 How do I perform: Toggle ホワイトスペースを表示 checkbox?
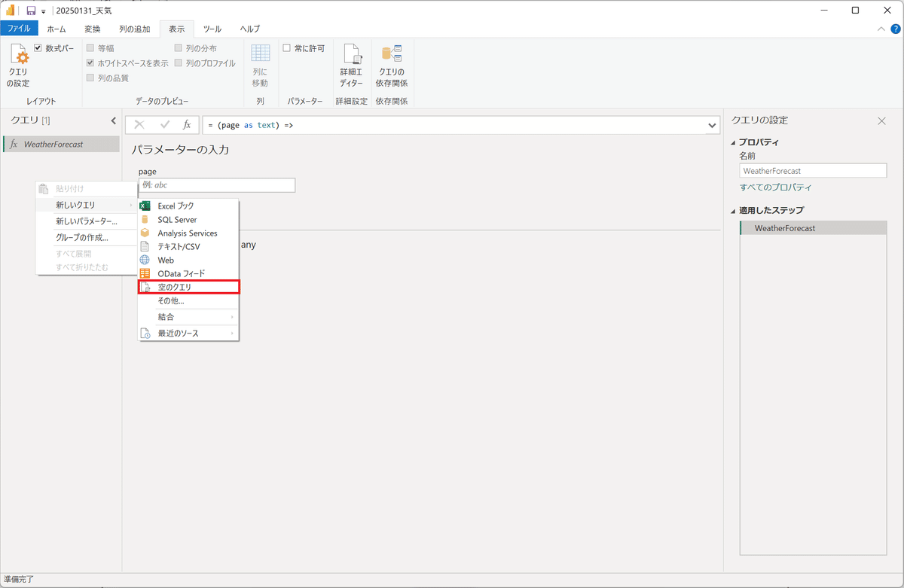tap(90, 62)
